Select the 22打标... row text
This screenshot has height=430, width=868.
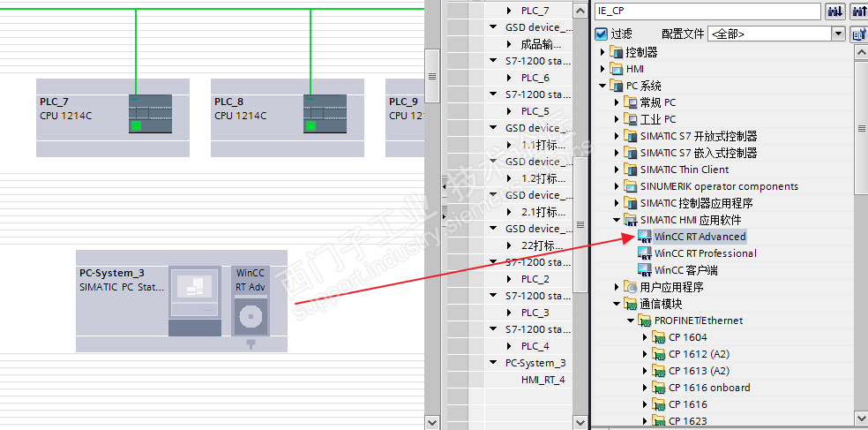(x=542, y=245)
